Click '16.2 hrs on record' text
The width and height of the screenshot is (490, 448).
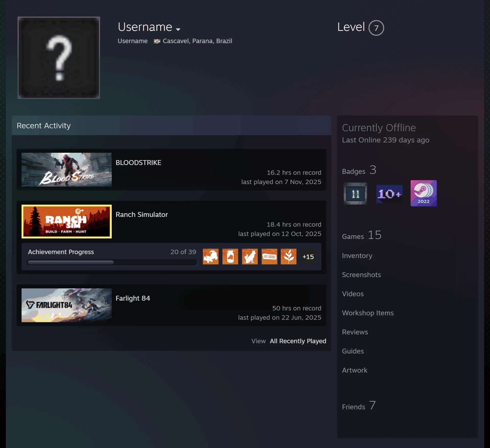click(294, 173)
